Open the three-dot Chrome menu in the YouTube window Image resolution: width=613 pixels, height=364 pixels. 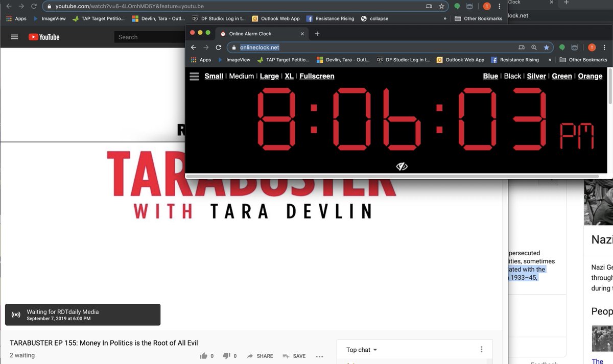500,7
